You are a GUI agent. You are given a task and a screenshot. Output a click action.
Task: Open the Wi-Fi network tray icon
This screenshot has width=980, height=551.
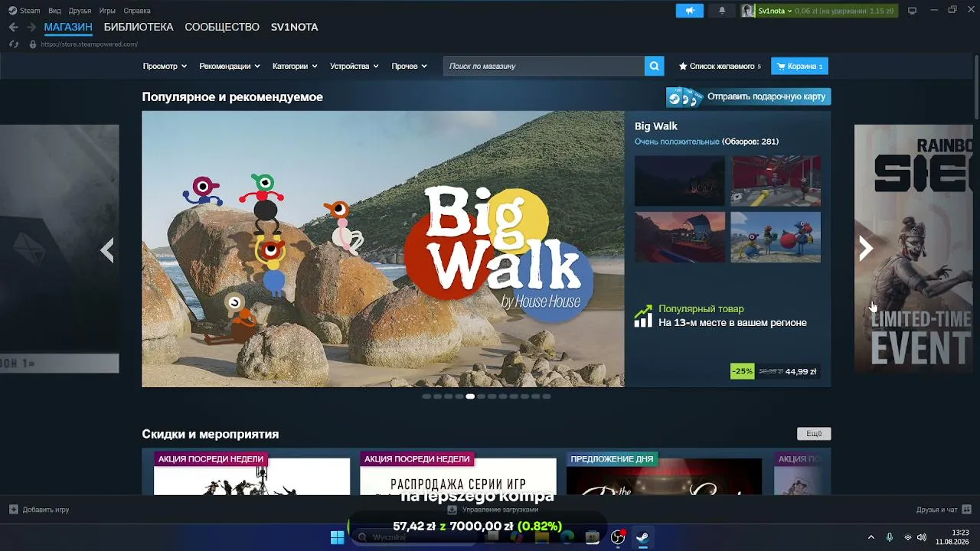[907, 537]
